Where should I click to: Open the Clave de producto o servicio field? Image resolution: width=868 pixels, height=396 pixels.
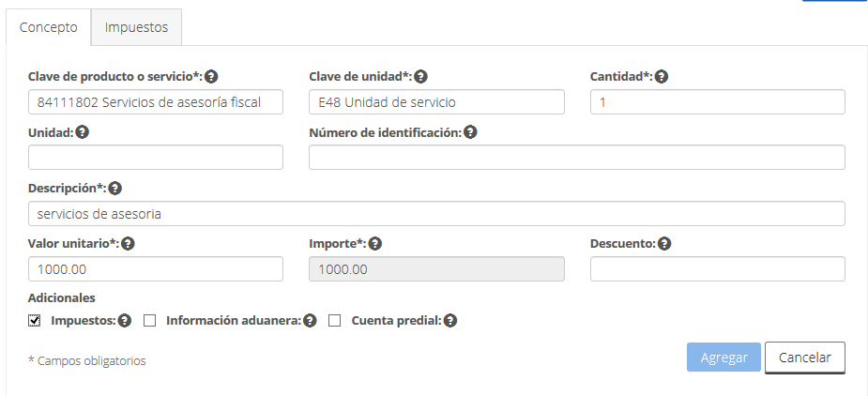[x=156, y=102]
